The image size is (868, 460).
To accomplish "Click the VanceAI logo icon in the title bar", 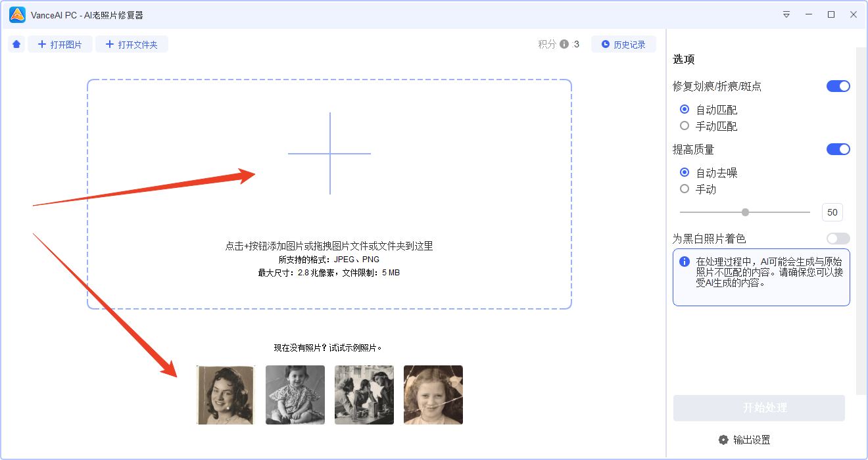I will click(16, 14).
